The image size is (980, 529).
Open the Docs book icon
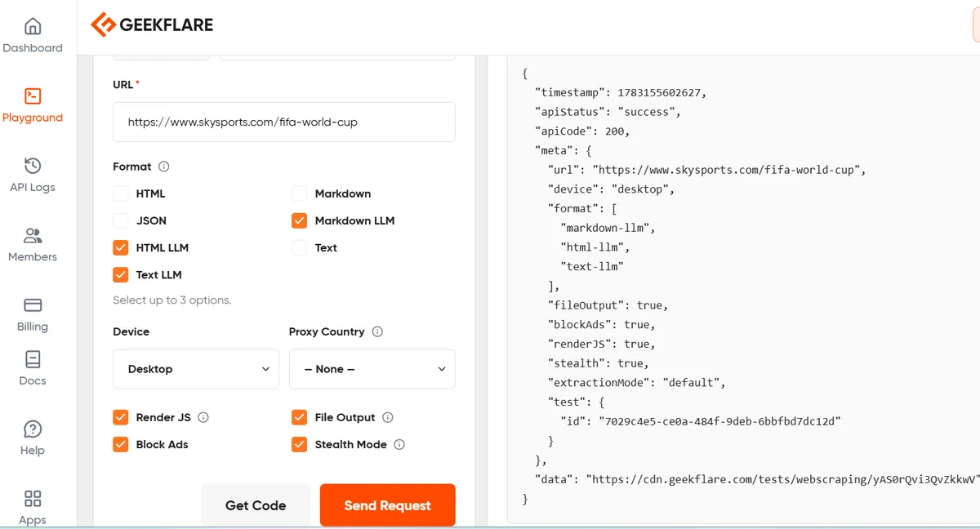pos(33,359)
